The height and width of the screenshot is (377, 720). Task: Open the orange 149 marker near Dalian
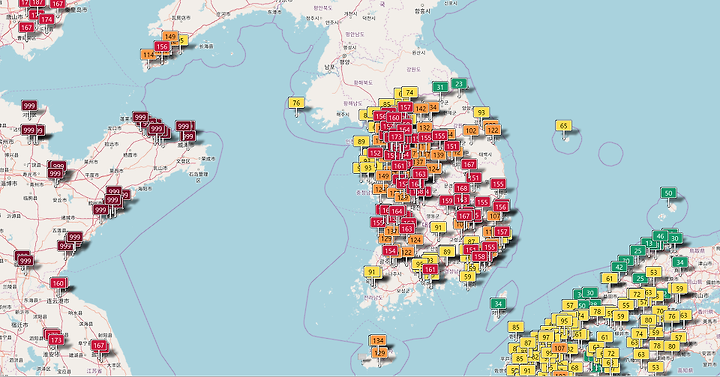170,36
